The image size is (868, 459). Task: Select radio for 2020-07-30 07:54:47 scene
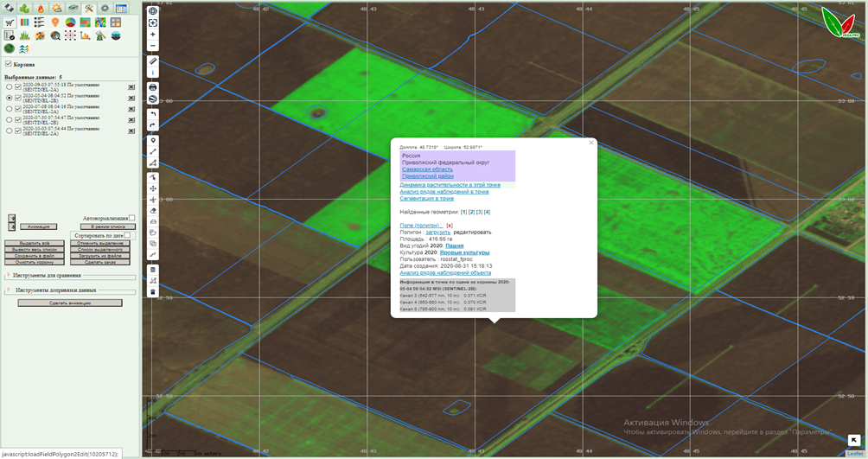click(10, 119)
